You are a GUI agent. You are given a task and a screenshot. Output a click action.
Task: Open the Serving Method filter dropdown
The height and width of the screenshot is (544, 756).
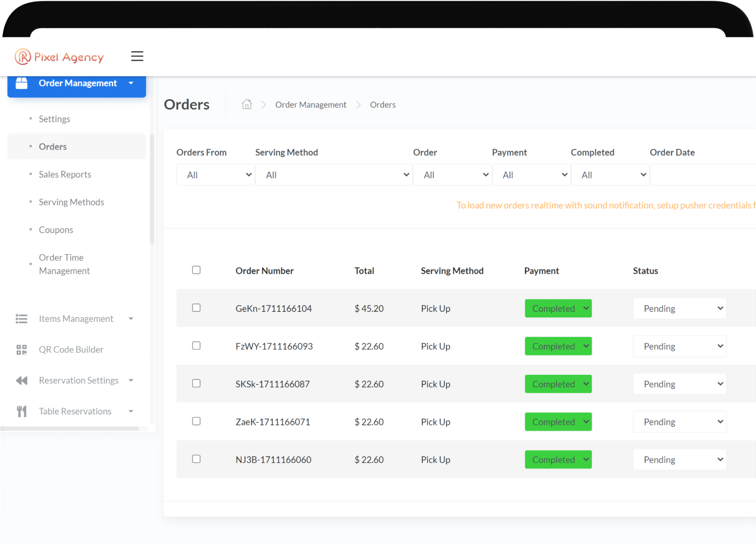(x=334, y=175)
